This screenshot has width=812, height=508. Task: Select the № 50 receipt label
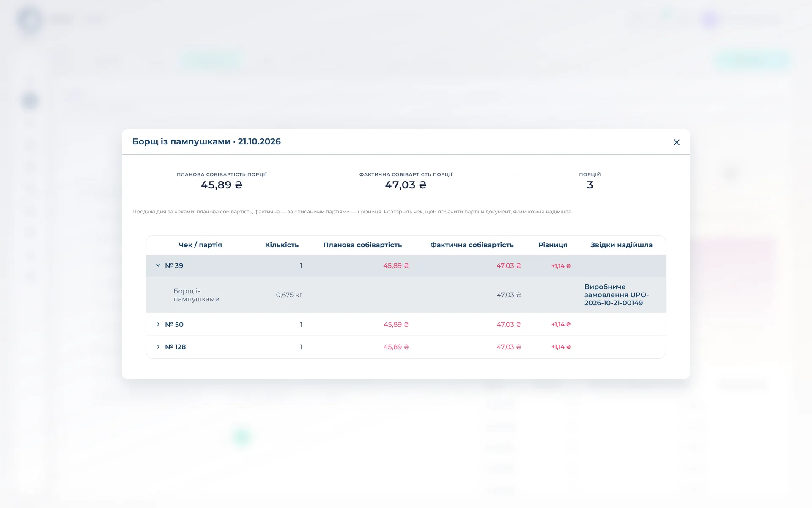point(174,324)
